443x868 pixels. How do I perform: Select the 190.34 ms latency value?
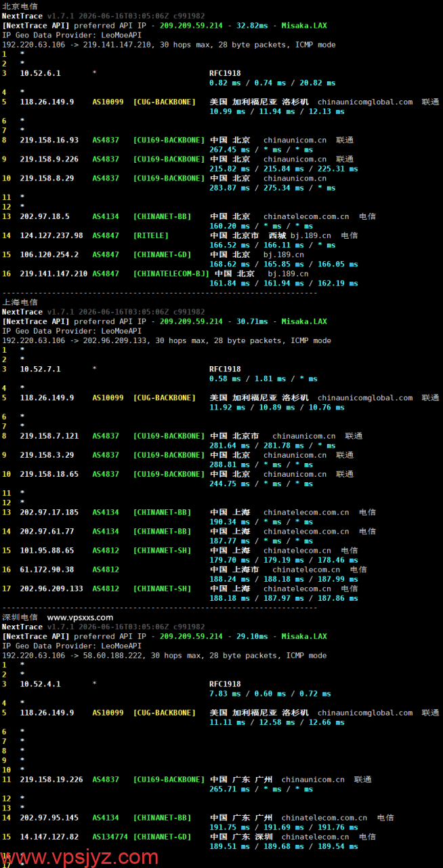pos(230,522)
